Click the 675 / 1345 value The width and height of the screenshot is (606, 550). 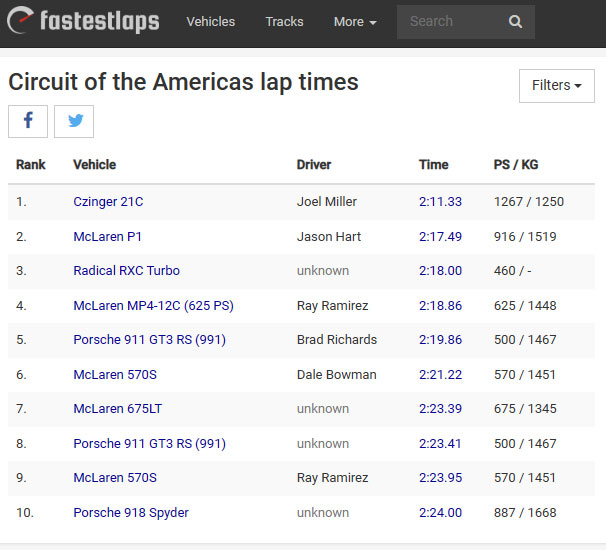525,409
